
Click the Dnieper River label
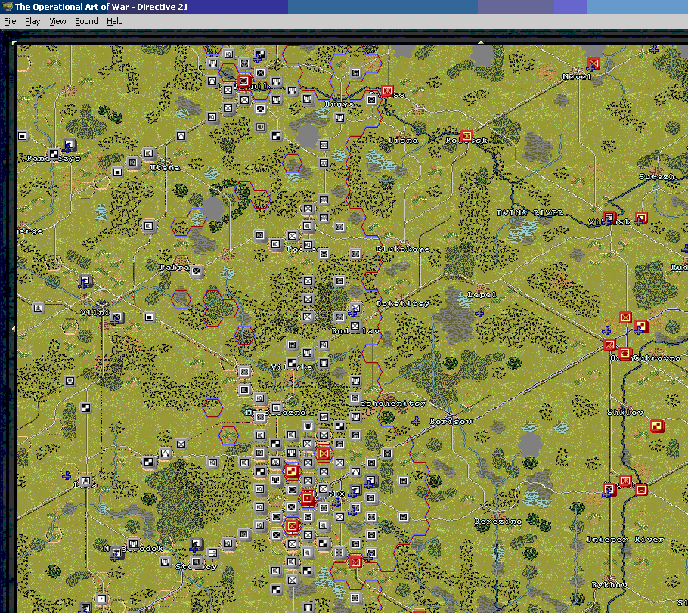pos(625,539)
